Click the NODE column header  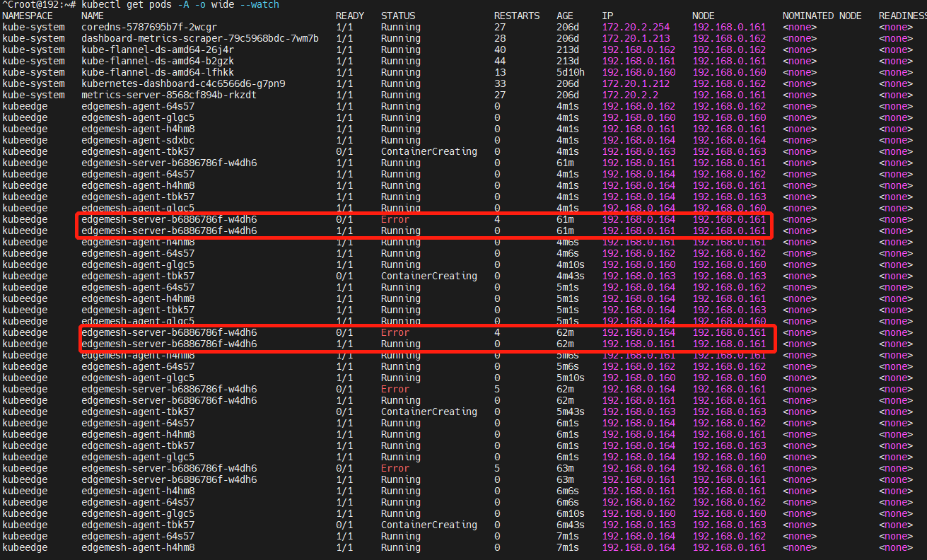coord(704,16)
